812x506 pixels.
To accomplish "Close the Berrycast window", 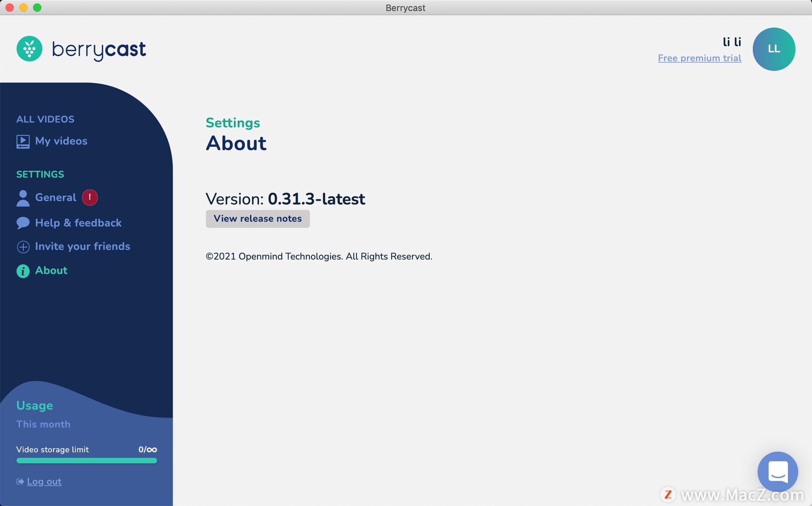I will (x=10, y=8).
